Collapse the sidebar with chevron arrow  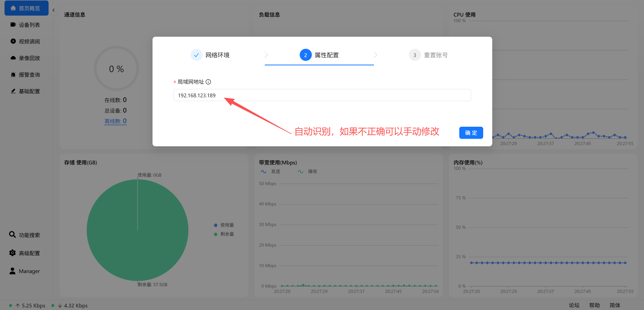pos(53,10)
